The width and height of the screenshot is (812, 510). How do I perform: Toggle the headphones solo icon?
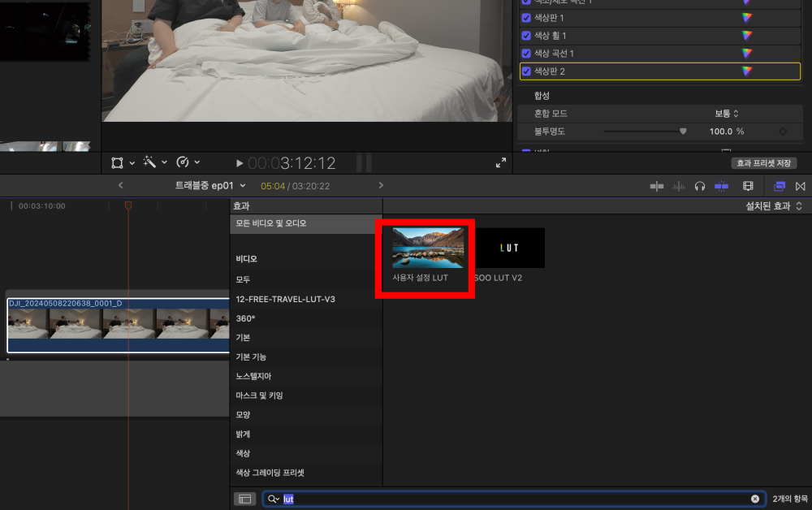pos(700,186)
